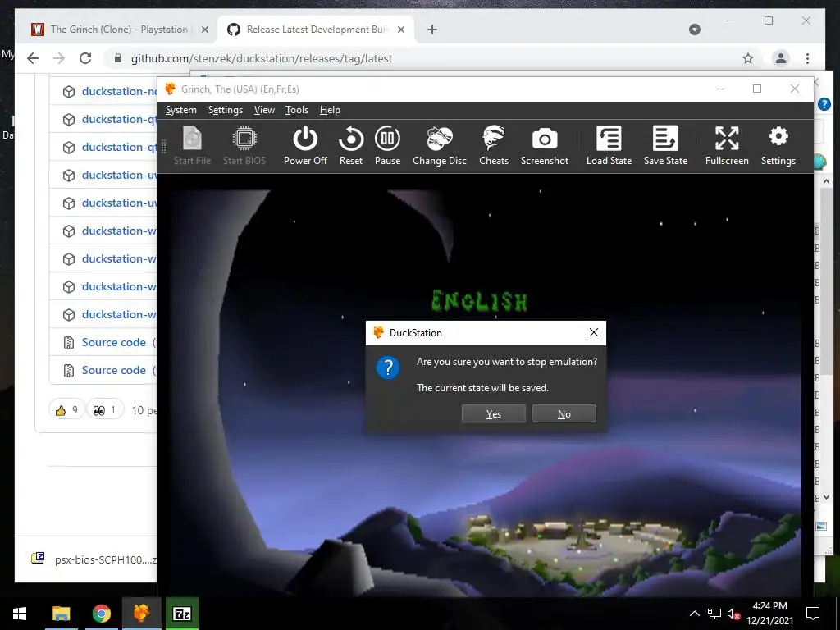Image resolution: width=840 pixels, height=630 pixels.
Task: Open downloaded psx-bios-SCPH100 file in Chrome
Action: click(x=94, y=559)
